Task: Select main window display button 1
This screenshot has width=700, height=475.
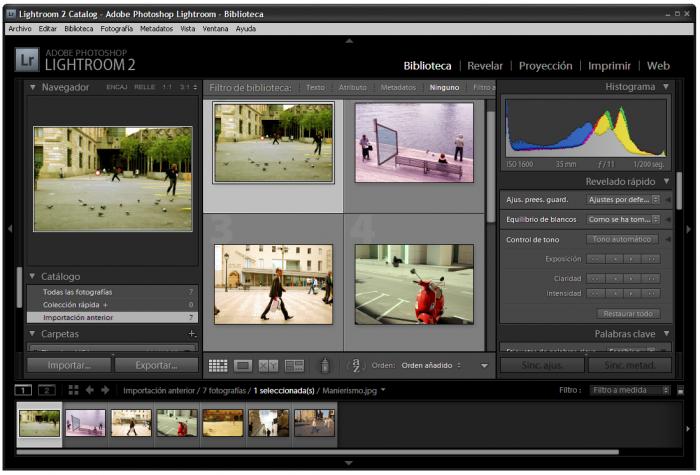Action: 25,390
